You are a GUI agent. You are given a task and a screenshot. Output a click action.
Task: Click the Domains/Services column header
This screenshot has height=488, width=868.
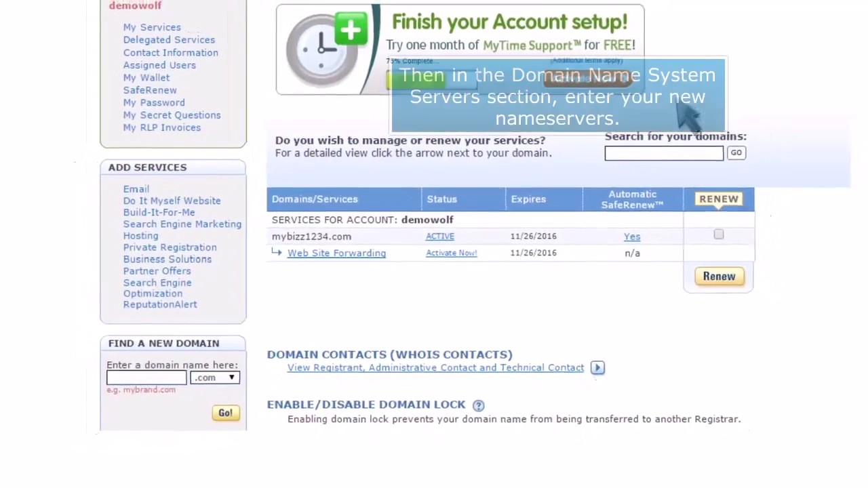tap(315, 199)
